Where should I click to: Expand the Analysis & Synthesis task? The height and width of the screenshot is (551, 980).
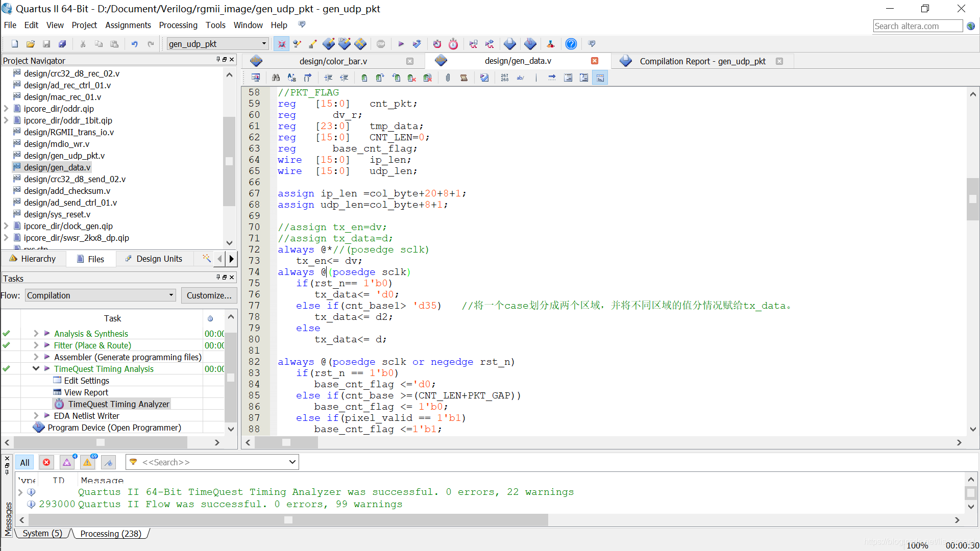36,334
